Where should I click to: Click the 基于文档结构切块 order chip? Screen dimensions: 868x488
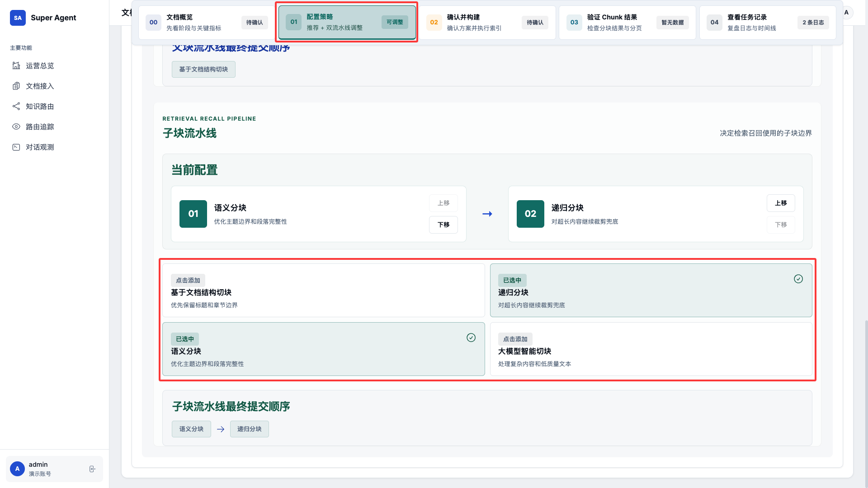click(x=203, y=69)
